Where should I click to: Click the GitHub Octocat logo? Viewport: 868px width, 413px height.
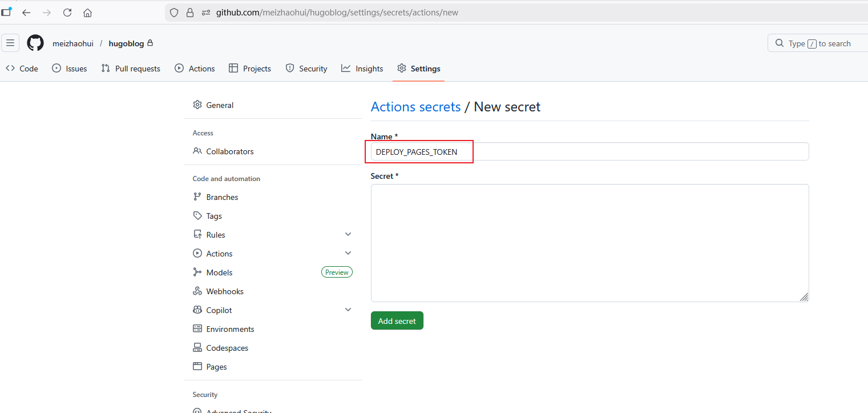35,43
